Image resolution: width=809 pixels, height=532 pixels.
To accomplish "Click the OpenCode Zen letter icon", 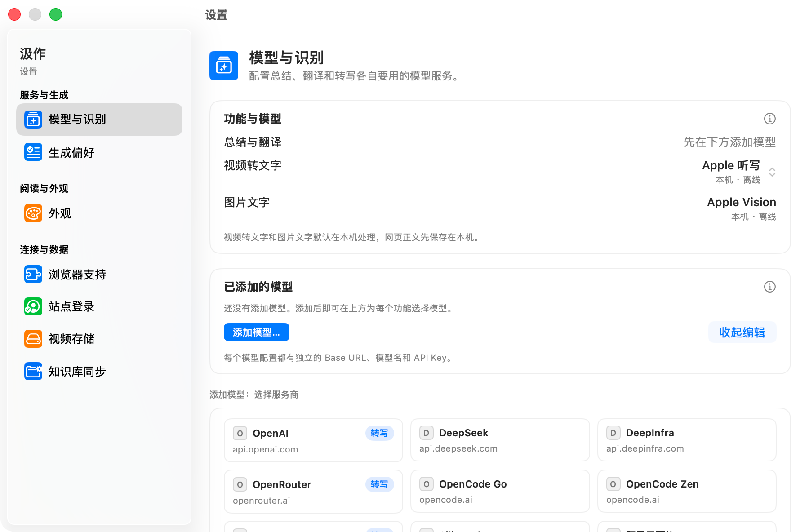I will click(613, 484).
